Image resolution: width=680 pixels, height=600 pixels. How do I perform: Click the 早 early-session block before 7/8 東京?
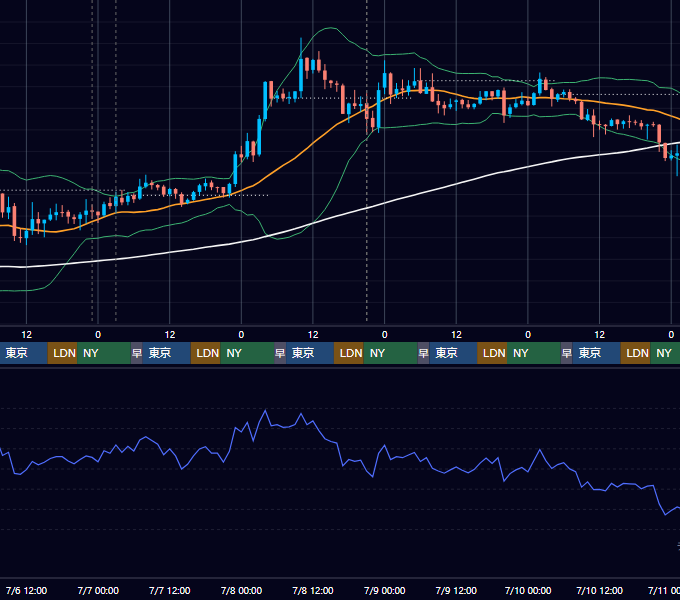[x=280, y=353]
